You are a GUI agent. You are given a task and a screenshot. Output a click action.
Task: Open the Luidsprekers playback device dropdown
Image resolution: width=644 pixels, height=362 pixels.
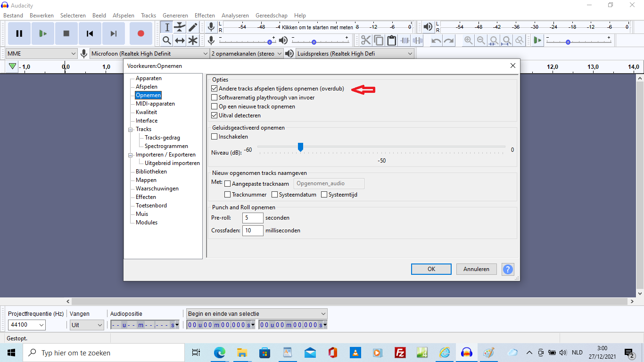[x=355, y=54]
